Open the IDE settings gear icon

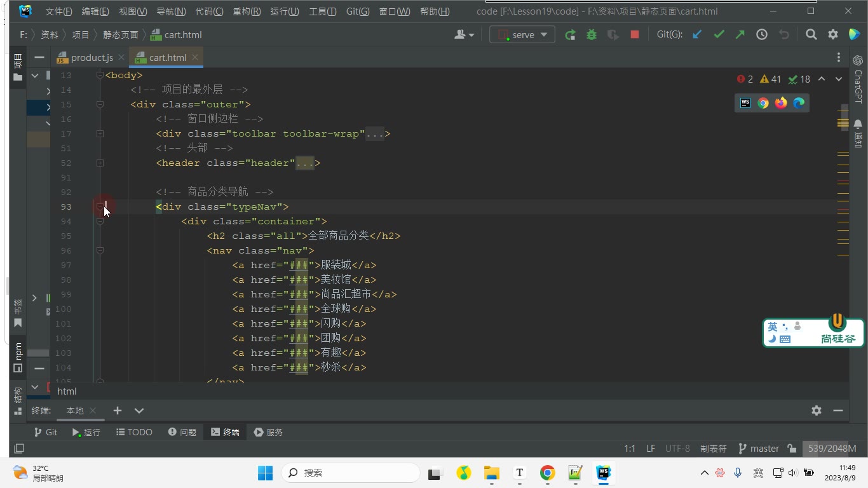pyautogui.click(x=833, y=35)
